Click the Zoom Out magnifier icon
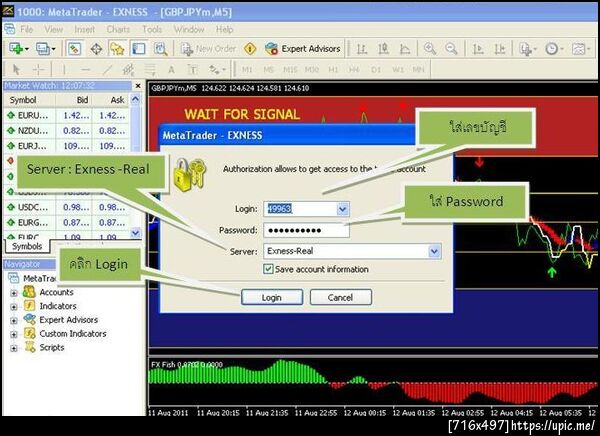This screenshot has width=600, height=436. [x=452, y=49]
